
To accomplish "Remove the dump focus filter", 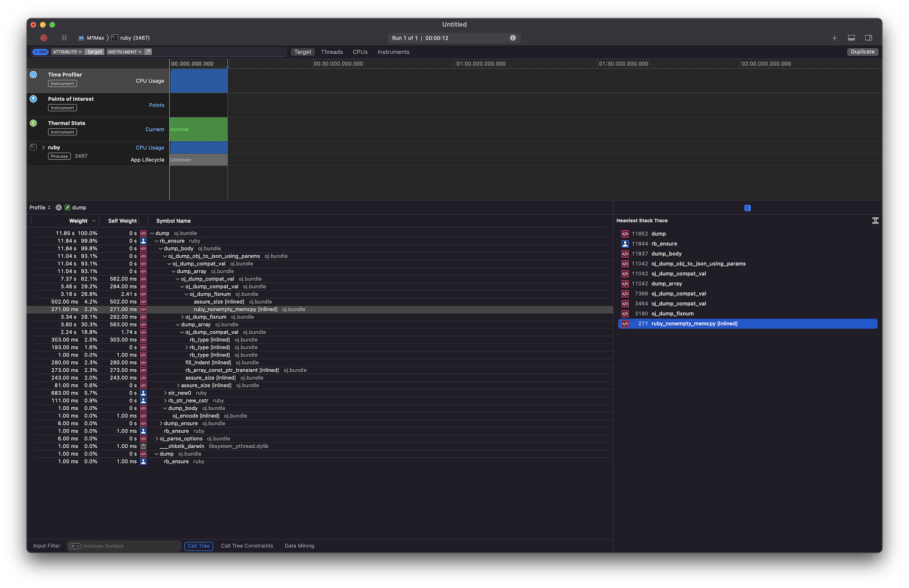I will [58, 208].
